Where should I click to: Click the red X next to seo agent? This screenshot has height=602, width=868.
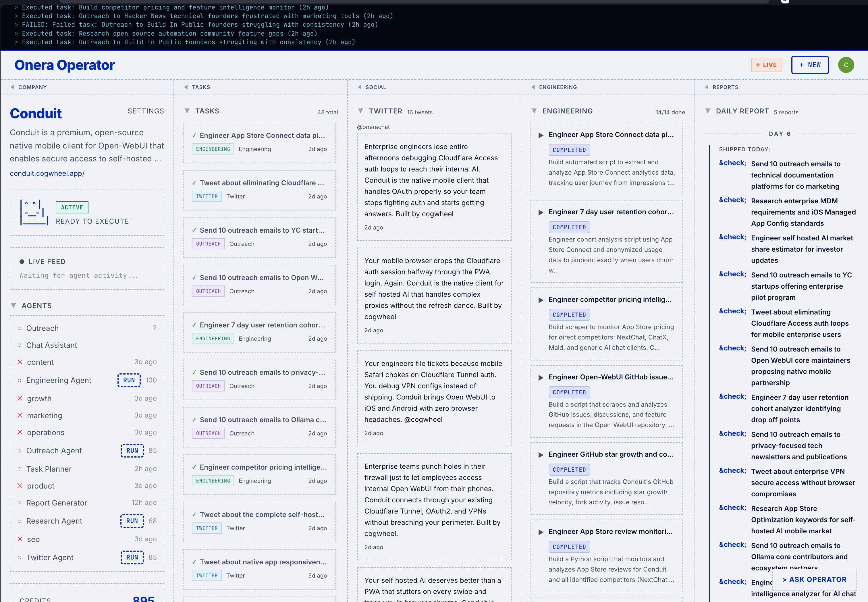click(20, 539)
